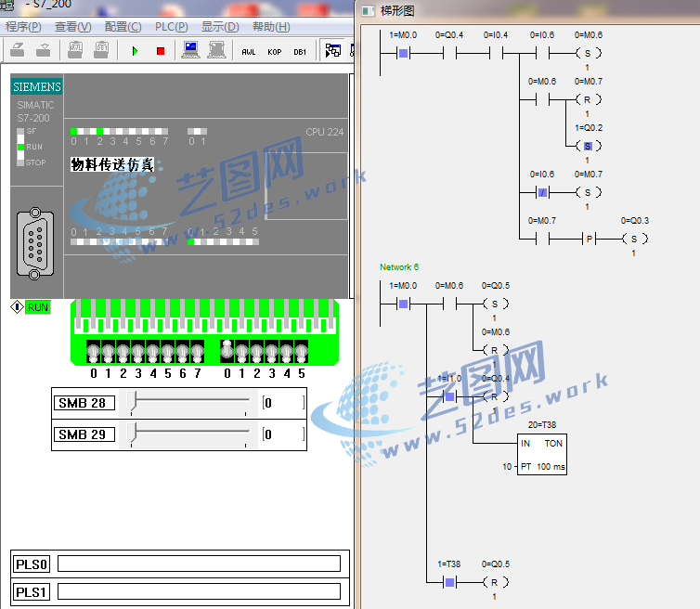Click the SIEMENS logo on the PLC
The width and height of the screenshot is (700, 609).
36,86
